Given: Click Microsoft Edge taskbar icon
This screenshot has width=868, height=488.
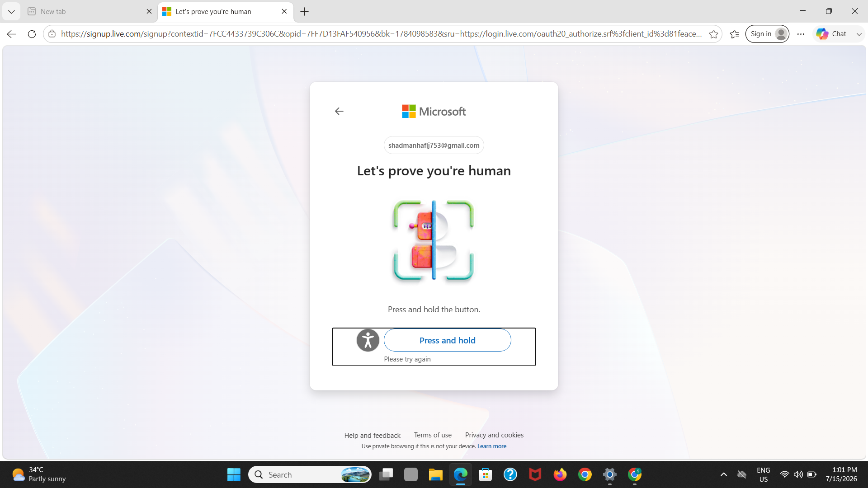Looking at the screenshot, I should point(461,474).
